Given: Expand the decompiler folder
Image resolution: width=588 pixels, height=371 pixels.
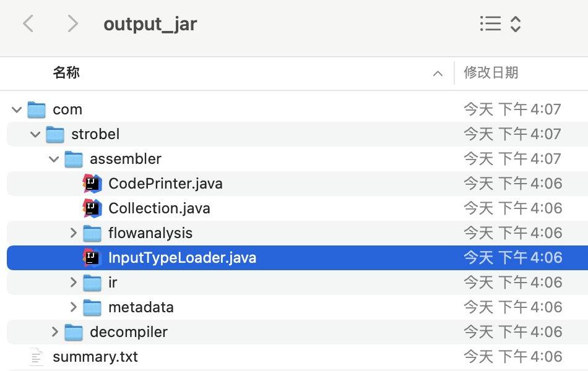Looking at the screenshot, I should coord(54,332).
